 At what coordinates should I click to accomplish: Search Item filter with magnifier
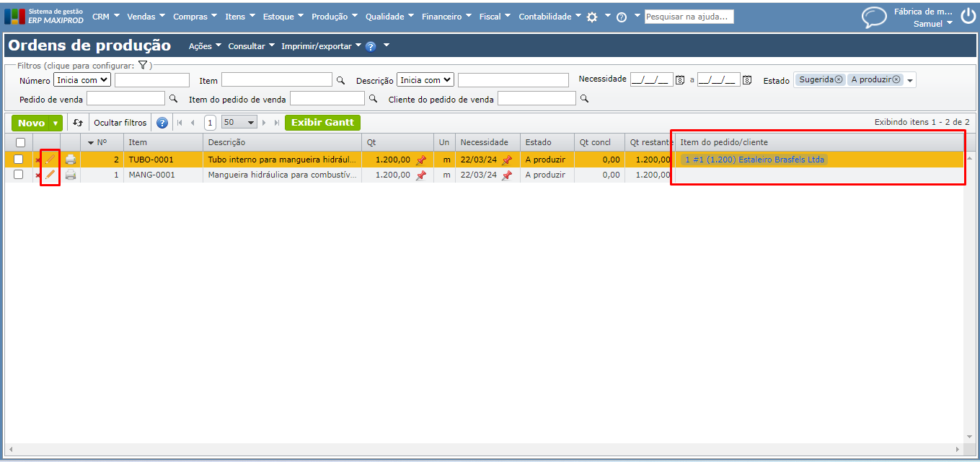[x=341, y=80]
